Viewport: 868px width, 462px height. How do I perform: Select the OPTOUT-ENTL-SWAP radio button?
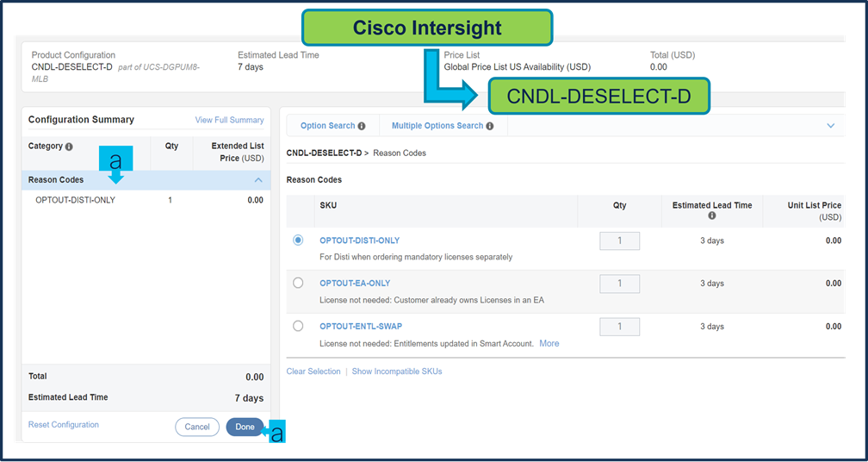298,326
